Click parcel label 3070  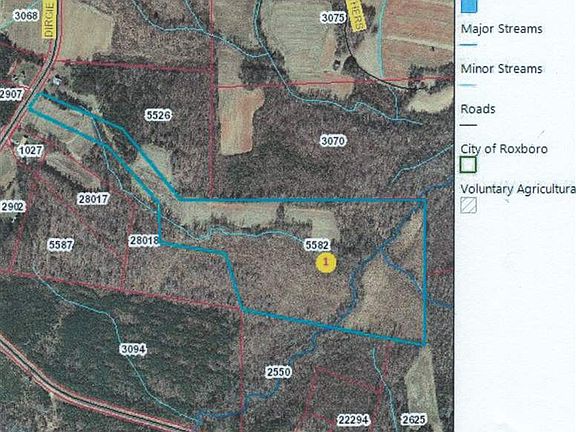click(333, 141)
